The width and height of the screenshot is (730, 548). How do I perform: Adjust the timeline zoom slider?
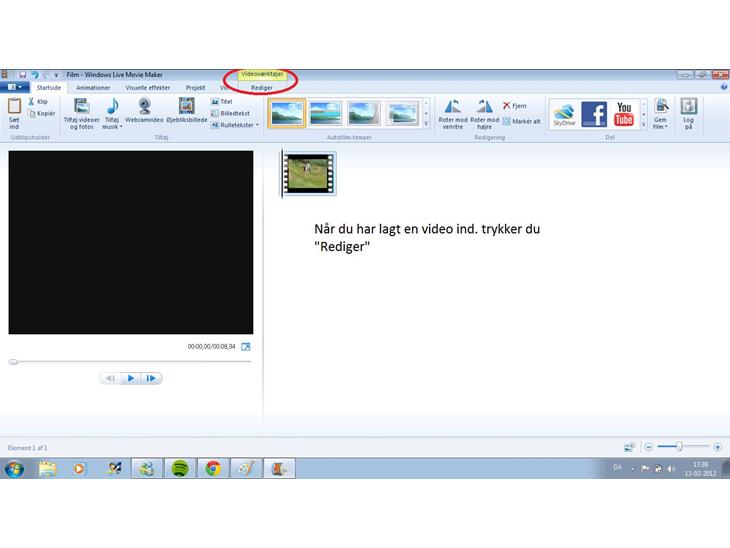tap(680, 447)
